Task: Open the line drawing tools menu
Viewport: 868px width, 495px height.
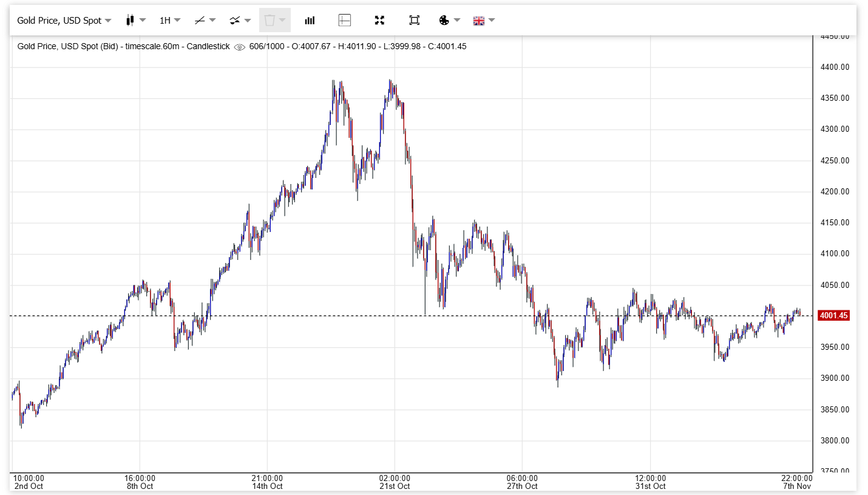Action: 205,20
